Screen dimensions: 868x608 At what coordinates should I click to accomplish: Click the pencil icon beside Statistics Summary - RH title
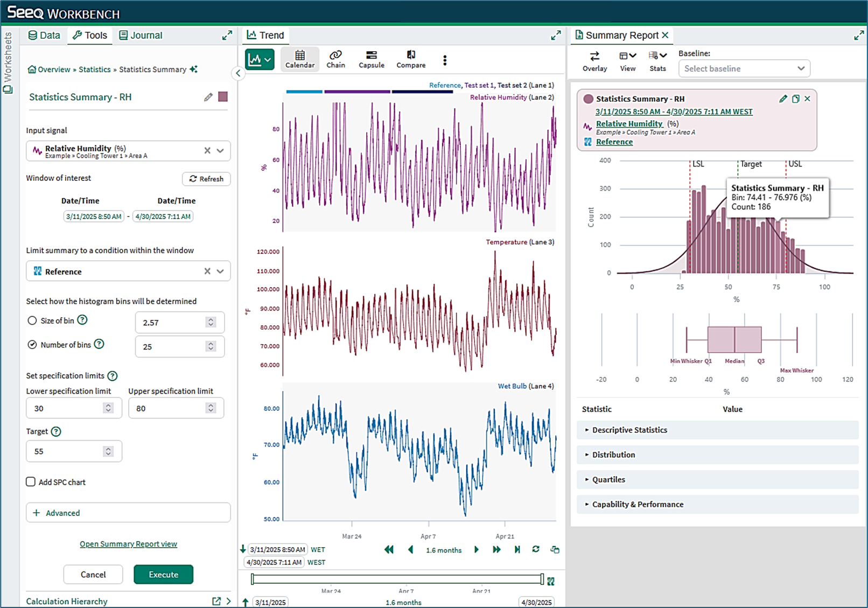pyautogui.click(x=208, y=97)
